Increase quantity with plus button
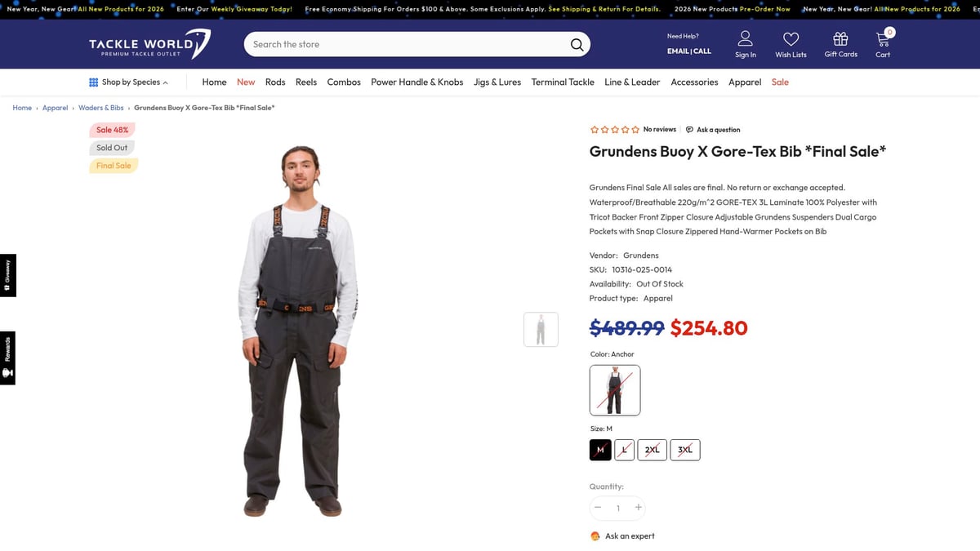 click(639, 508)
